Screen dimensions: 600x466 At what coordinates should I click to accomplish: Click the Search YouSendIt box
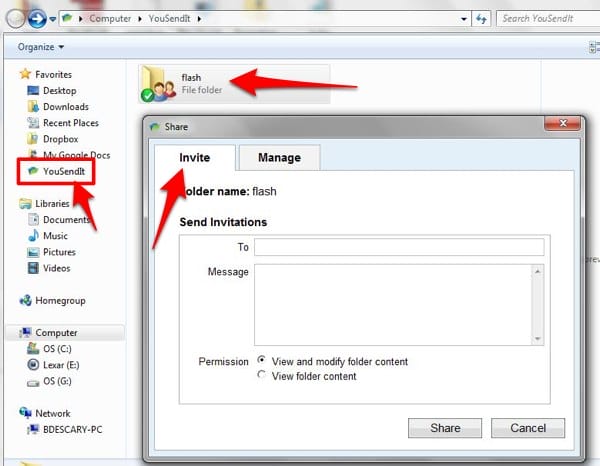coord(545,18)
